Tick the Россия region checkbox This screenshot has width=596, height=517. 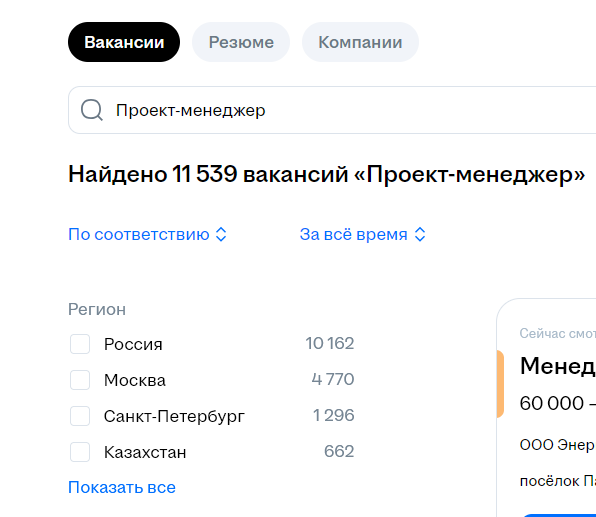80,344
